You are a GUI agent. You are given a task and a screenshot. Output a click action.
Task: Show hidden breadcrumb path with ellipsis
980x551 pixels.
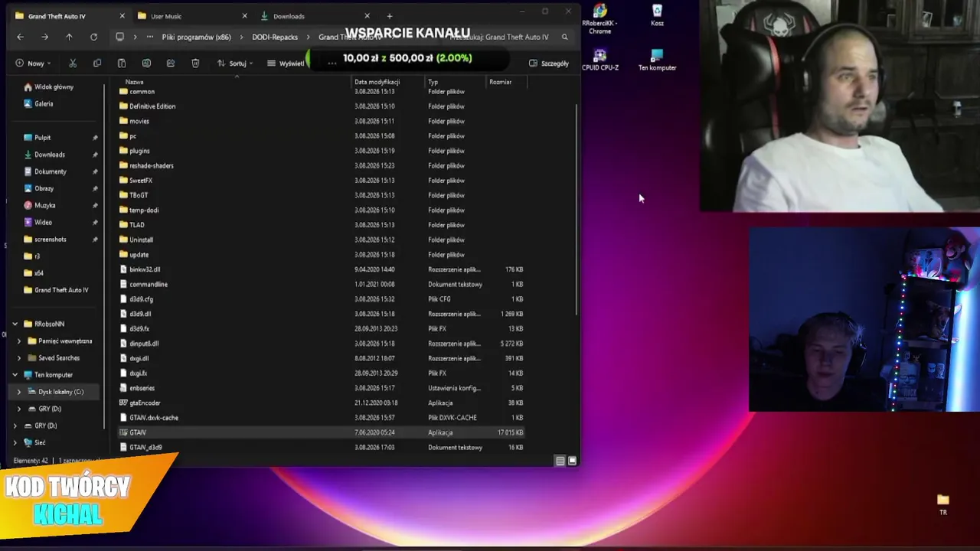tap(149, 37)
